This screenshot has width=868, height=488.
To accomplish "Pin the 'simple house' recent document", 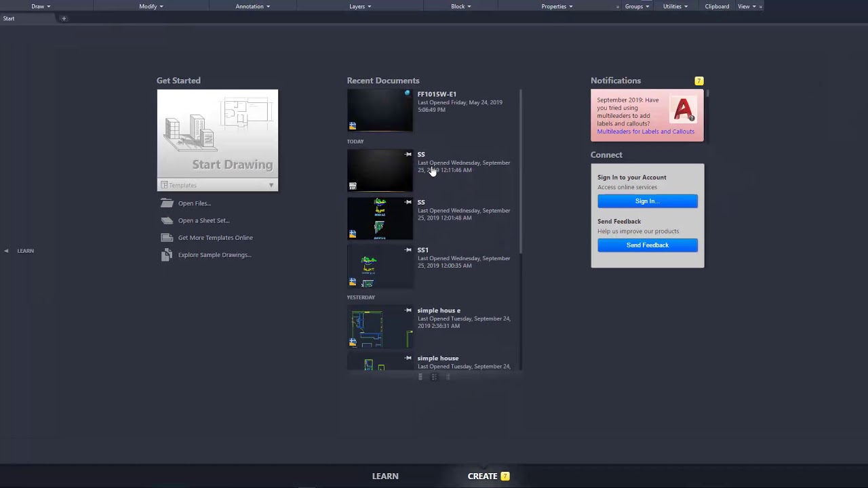I will click(408, 358).
